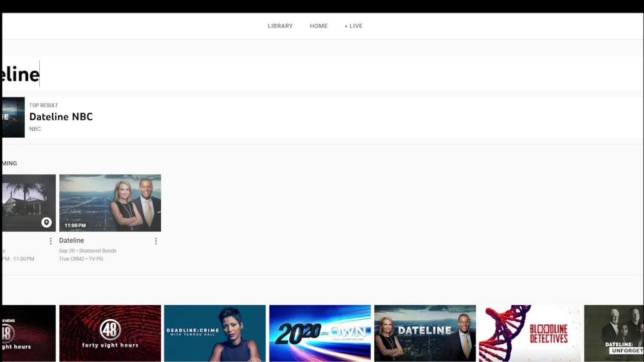Click 'Sep 20 • Shattered Bonds' text
Viewport: 644px width, 362px height.
pyautogui.click(x=88, y=251)
